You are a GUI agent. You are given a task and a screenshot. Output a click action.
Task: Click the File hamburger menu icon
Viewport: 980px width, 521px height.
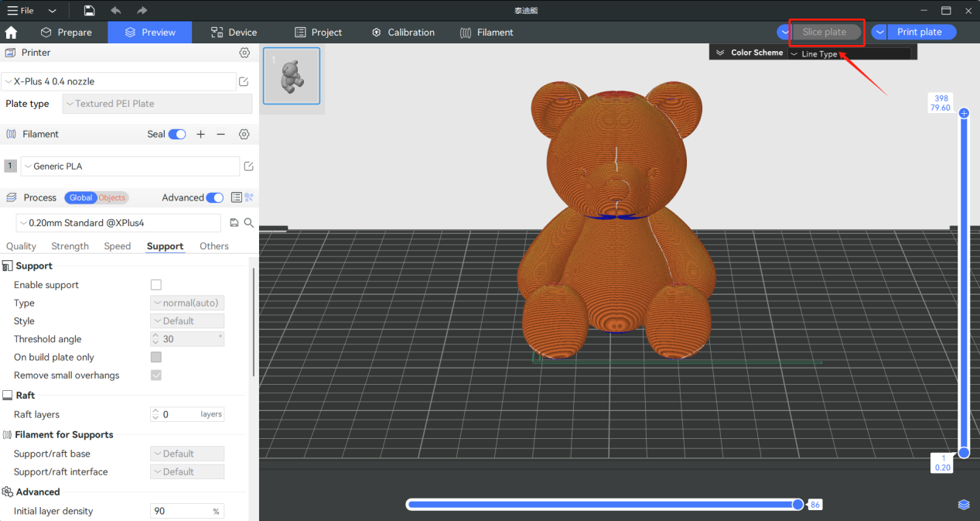[x=12, y=11]
